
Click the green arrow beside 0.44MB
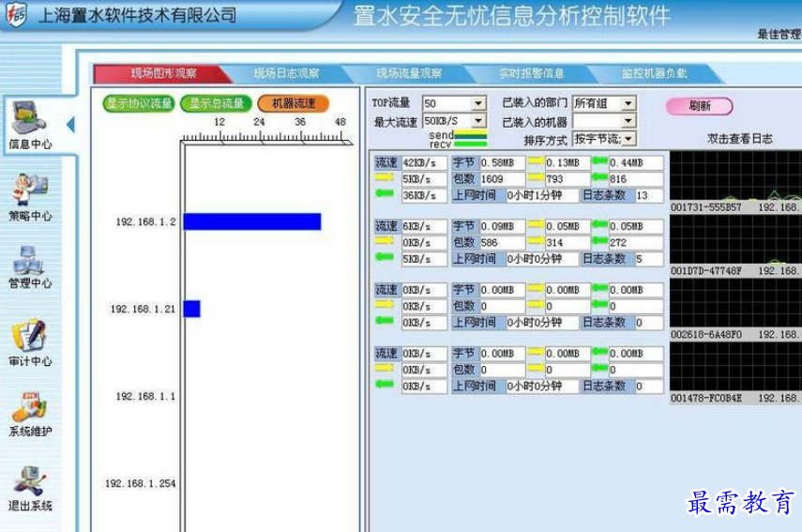pos(599,161)
